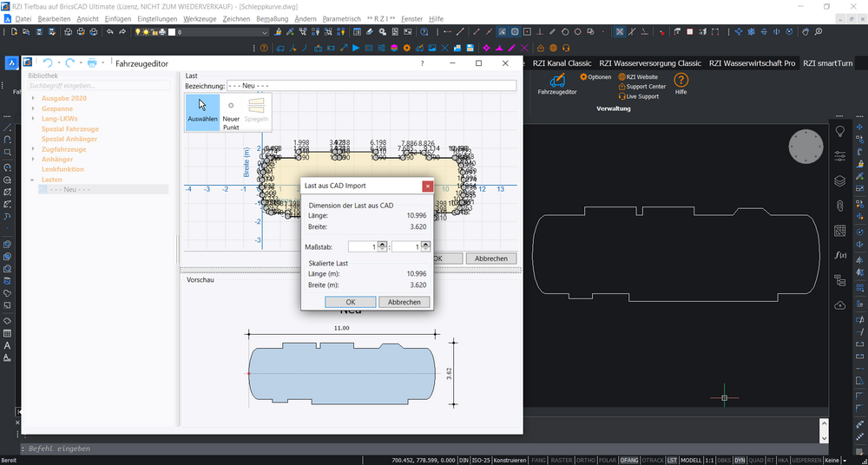Click the zoom magnifier icon in top toolbar

tap(819, 32)
